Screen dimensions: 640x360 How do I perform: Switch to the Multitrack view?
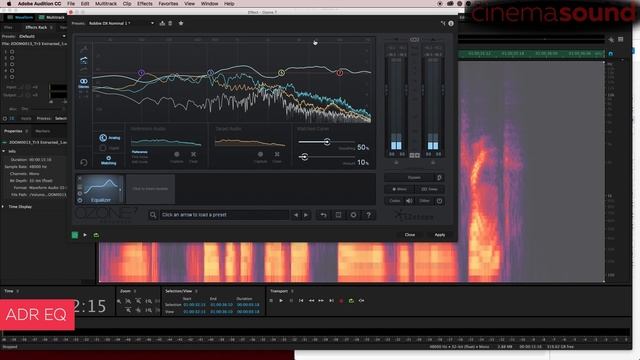coord(52,18)
